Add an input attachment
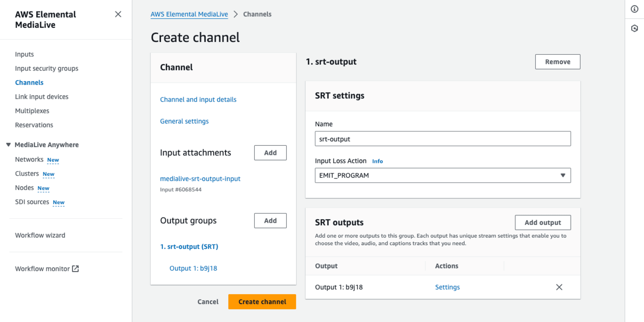644x322 pixels. [270, 153]
